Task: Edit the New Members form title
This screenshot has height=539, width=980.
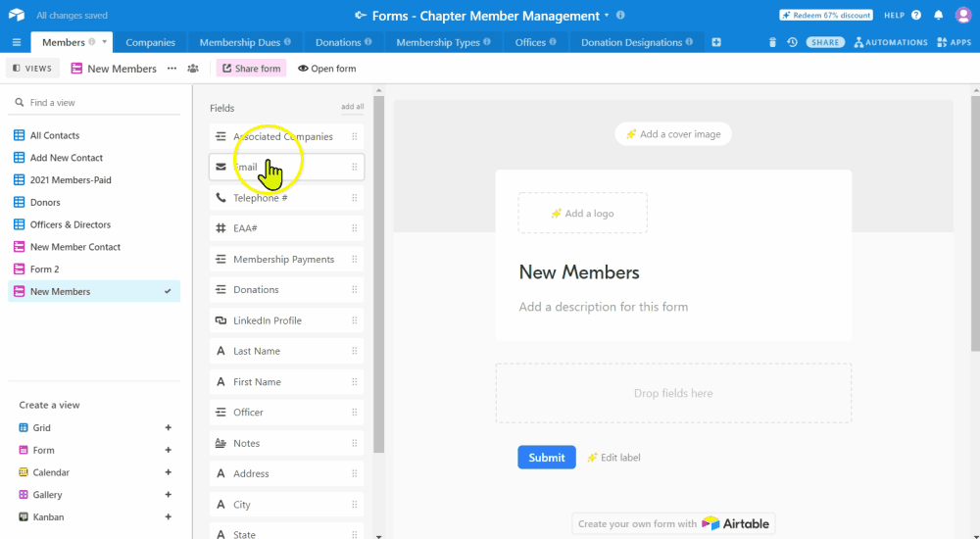Action: coord(579,272)
